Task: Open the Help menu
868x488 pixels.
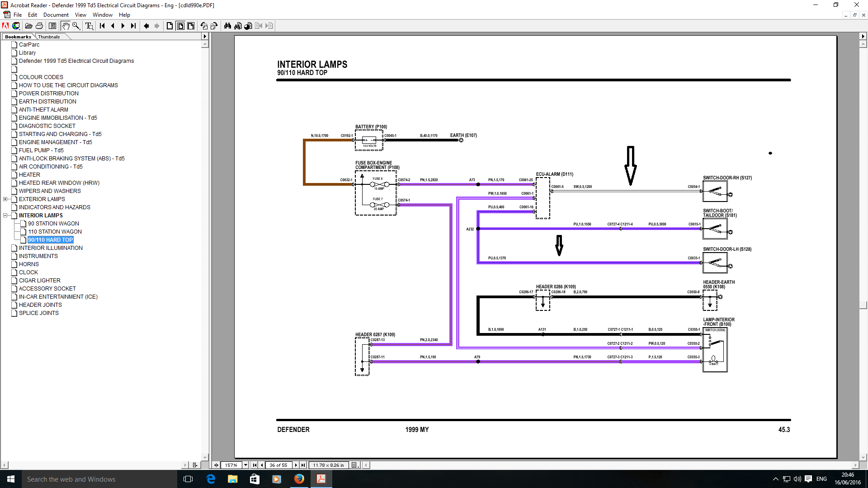Action: coord(124,15)
